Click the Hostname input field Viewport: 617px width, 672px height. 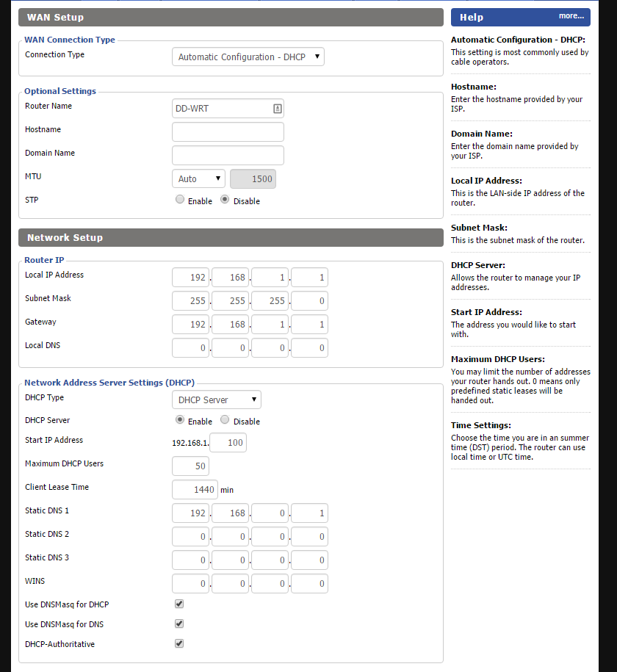[228, 132]
